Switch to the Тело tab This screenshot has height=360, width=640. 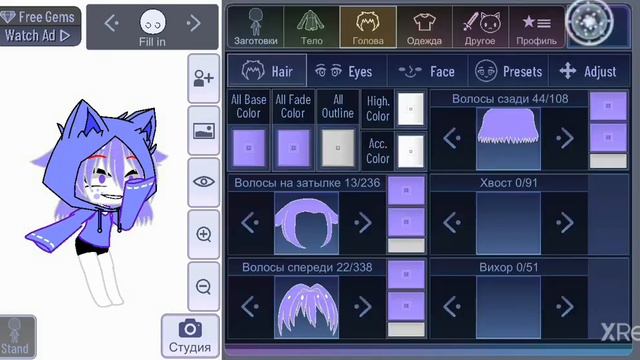pyautogui.click(x=311, y=27)
